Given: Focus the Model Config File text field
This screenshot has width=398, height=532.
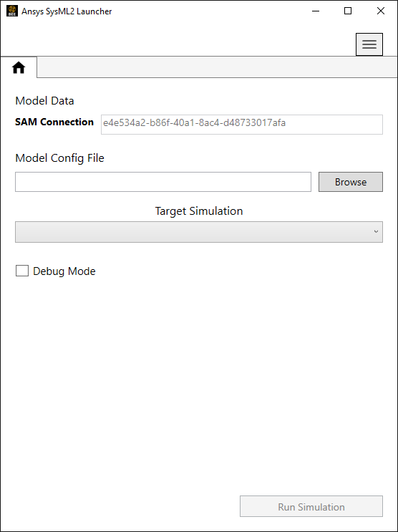Looking at the screenshot, I should [163, 182].
